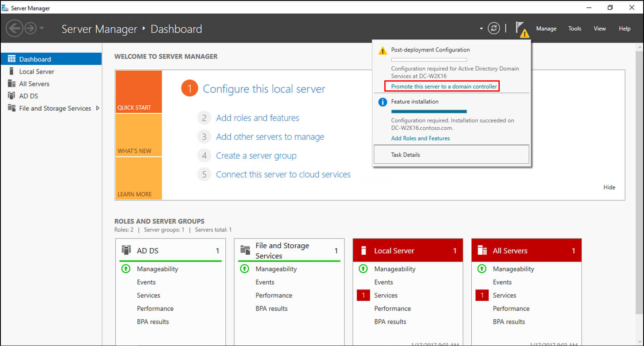
Task: Click File and Storage Manageability status icon
Action: tap(245, 269)
